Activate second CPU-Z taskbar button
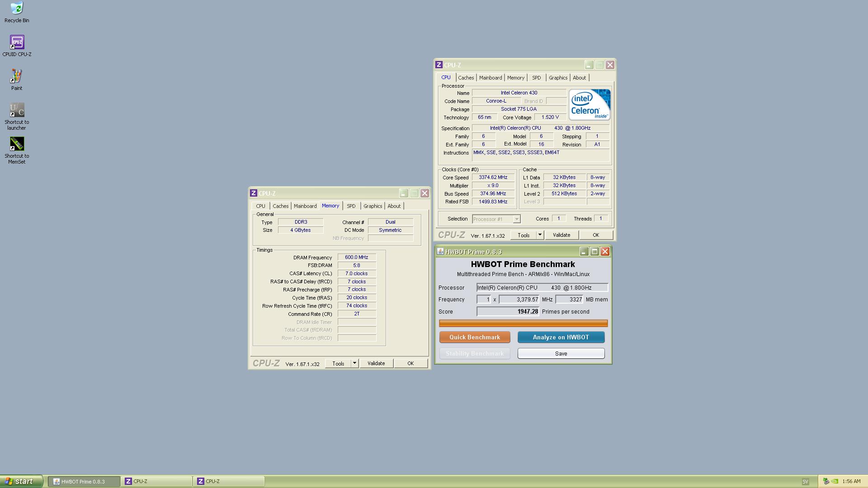 [x=229, y=482]
